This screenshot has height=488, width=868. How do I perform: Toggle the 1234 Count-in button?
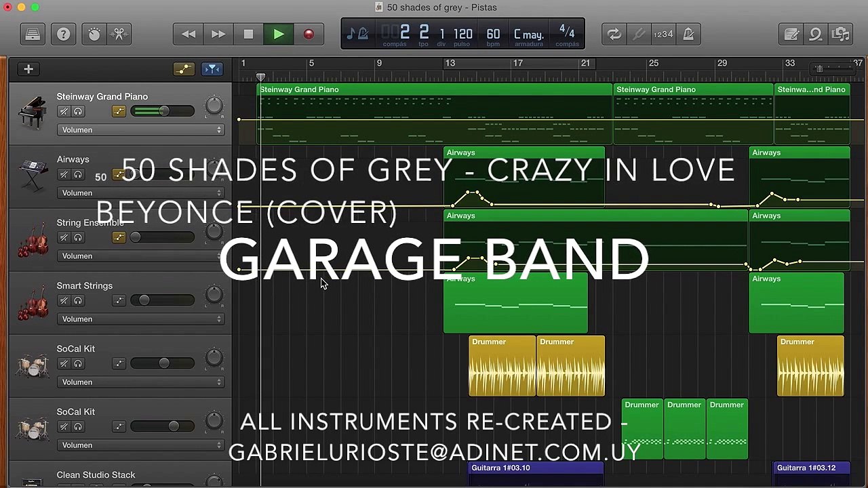click(x=663, y=34)
